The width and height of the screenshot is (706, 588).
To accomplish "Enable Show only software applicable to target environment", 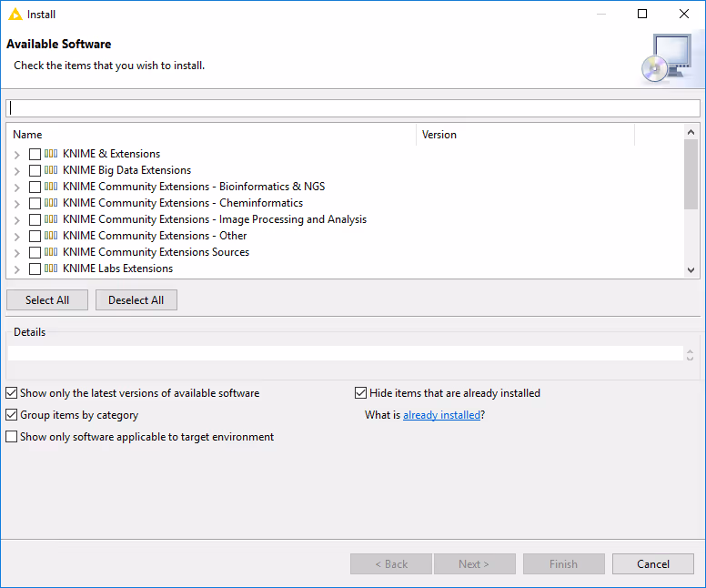I will 12,437.
